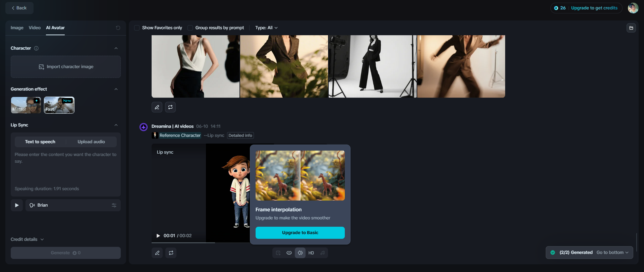The height and width of the screenshot is (272, 644).
Task: Click the green generated status checkmark
Action: click(553, 253)
